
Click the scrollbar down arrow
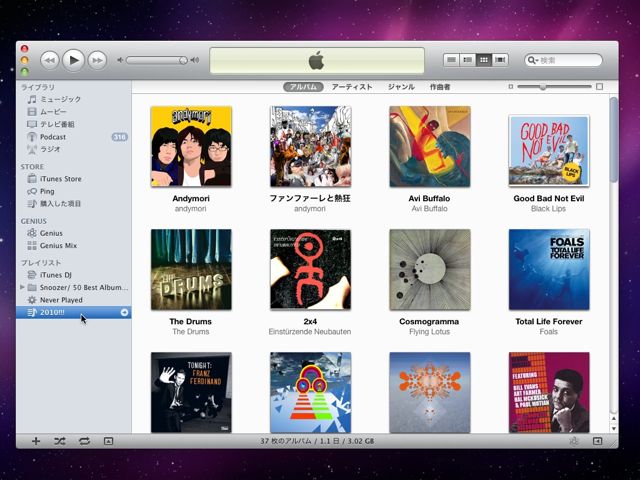(613, 429)
